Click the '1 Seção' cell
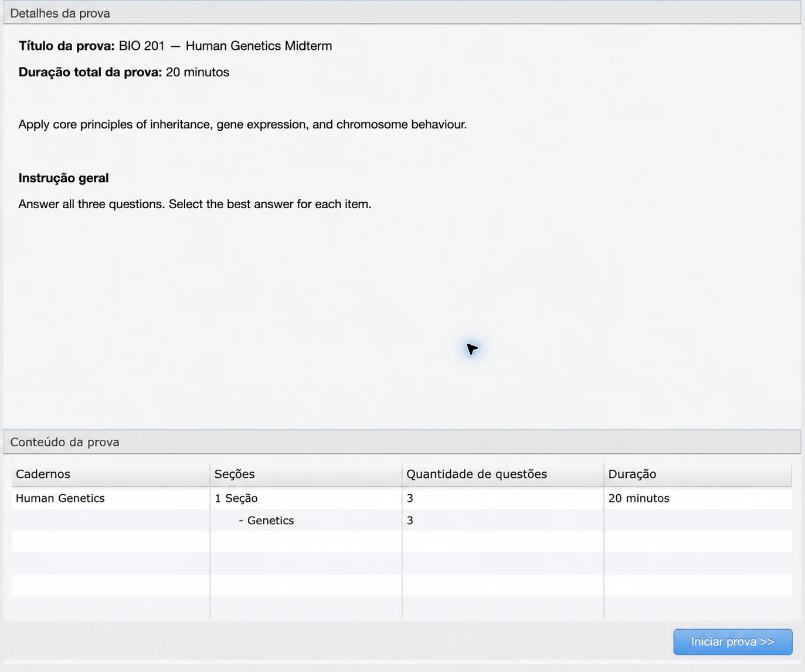 306,498
